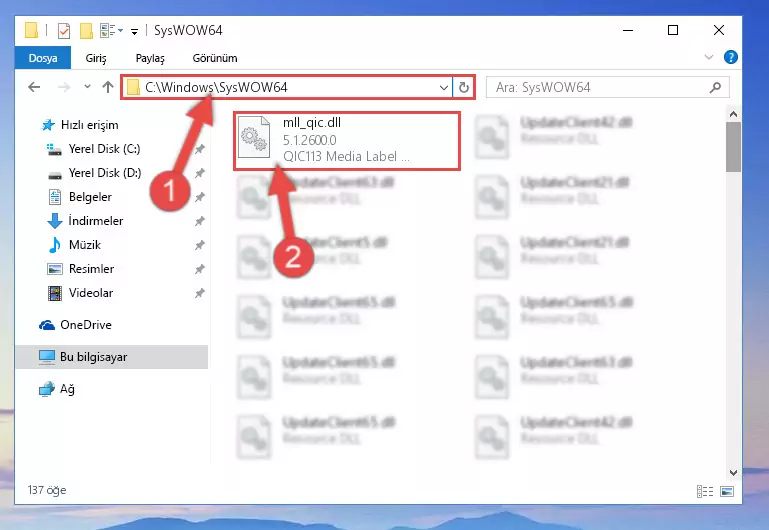Click the file list scroll down arrow

coord(733,473)
